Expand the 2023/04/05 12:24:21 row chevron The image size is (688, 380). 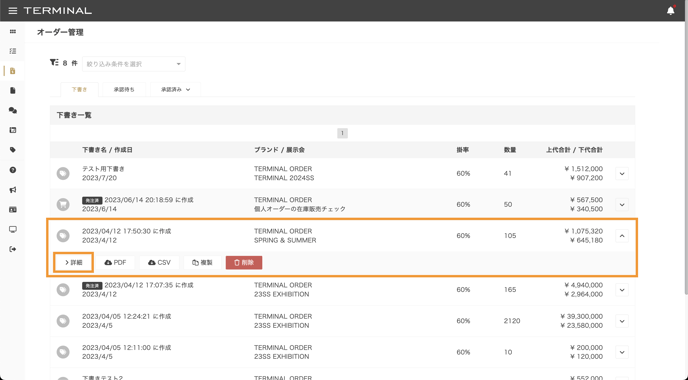(x=622, y=321)
